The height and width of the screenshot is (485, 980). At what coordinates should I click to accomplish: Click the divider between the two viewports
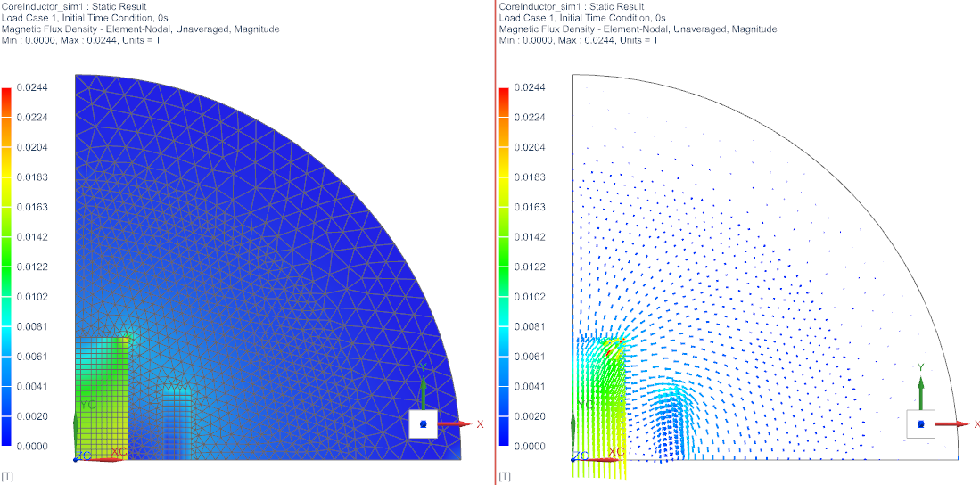(x=494, y=242)
